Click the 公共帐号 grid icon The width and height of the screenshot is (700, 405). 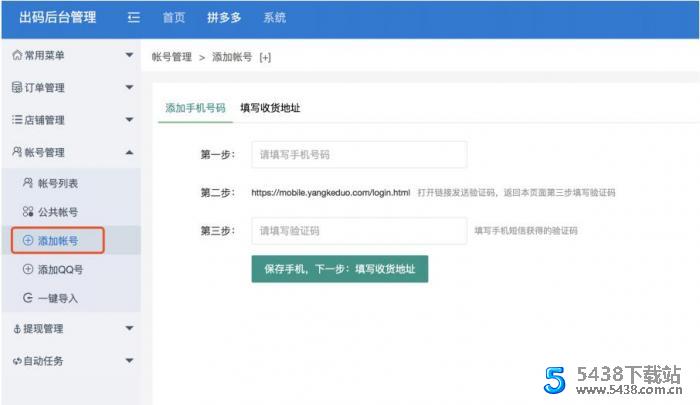27,212
